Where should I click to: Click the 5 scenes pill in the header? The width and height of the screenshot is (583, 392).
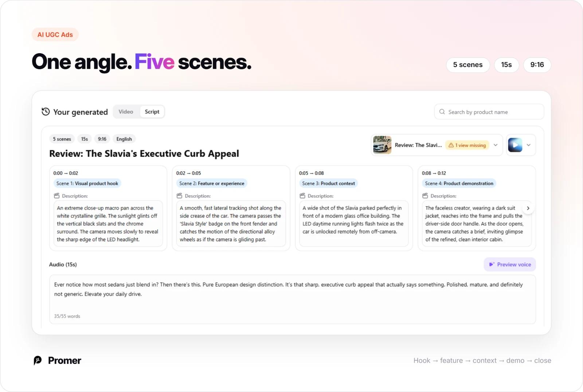click(x=468, y=65)
